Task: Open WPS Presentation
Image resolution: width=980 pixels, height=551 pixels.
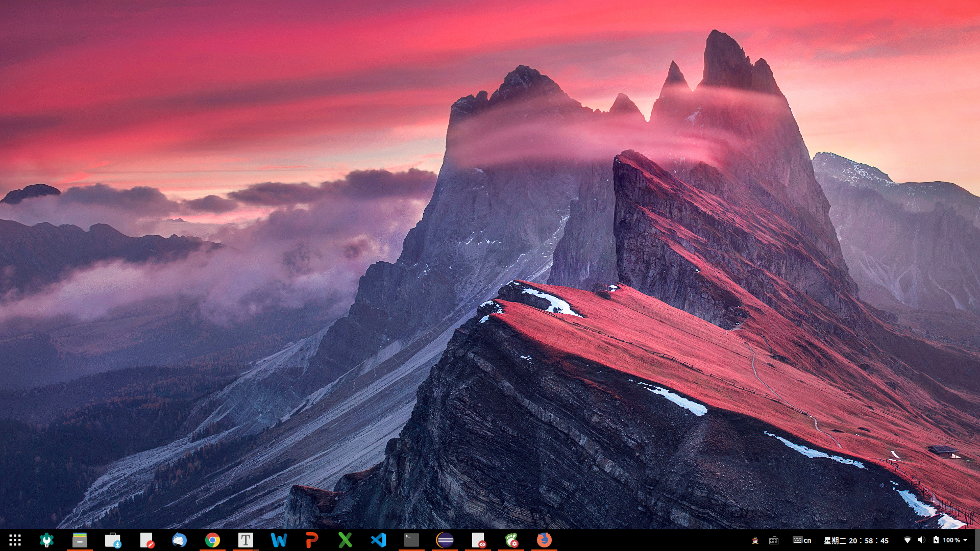Action: pyautogui.click(x=312, y=540)
